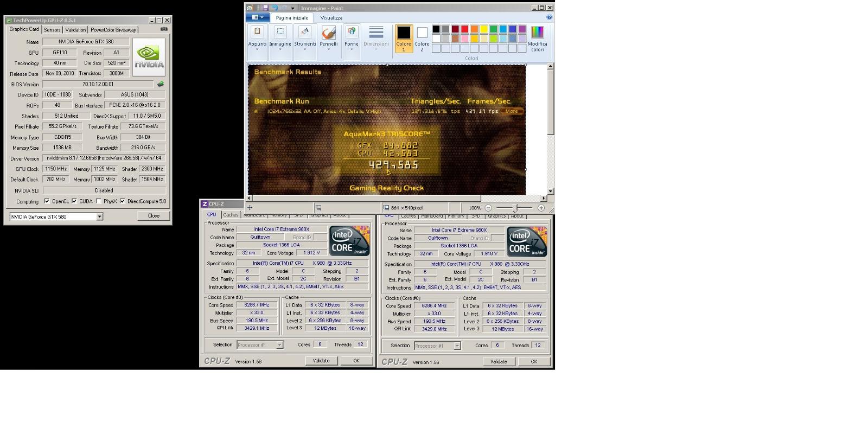
Task: Click the Appunti clipboard icon in Paint
Action: (257, 31)
